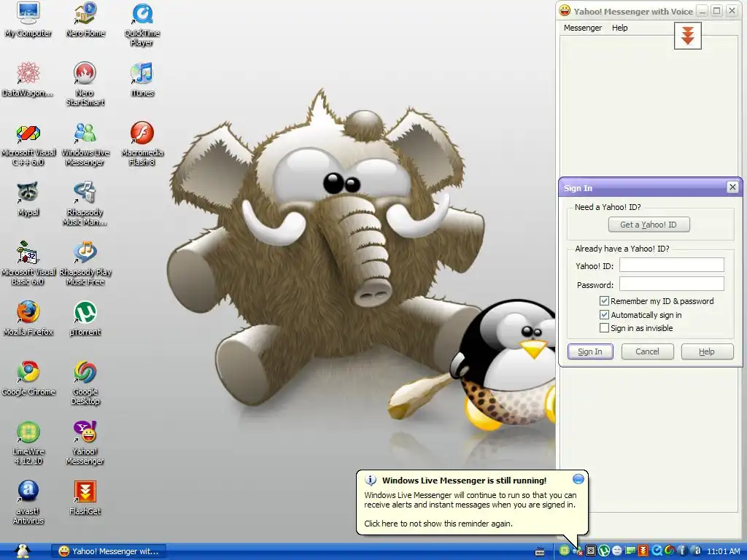
Task: Click the Yahoo Messenger smiley tray icon
Action: [617, 551]
